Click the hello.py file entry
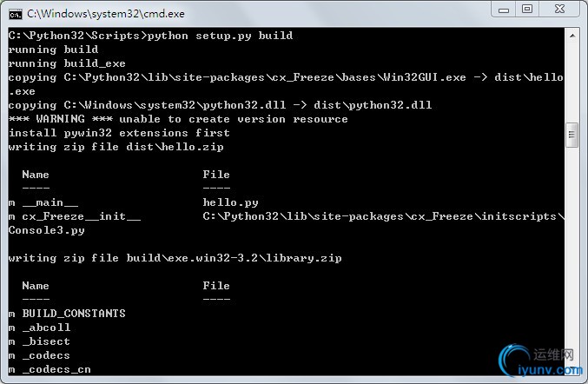 point(231,202)
